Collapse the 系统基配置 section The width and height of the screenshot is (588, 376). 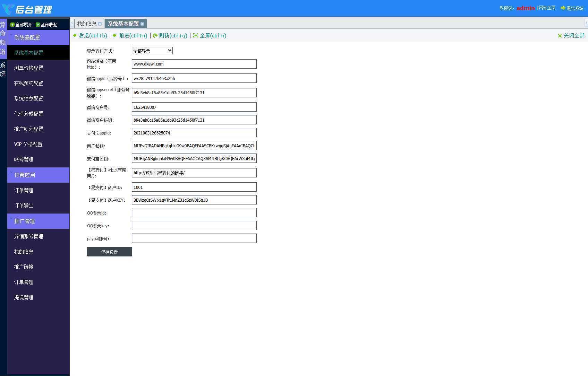38,37
